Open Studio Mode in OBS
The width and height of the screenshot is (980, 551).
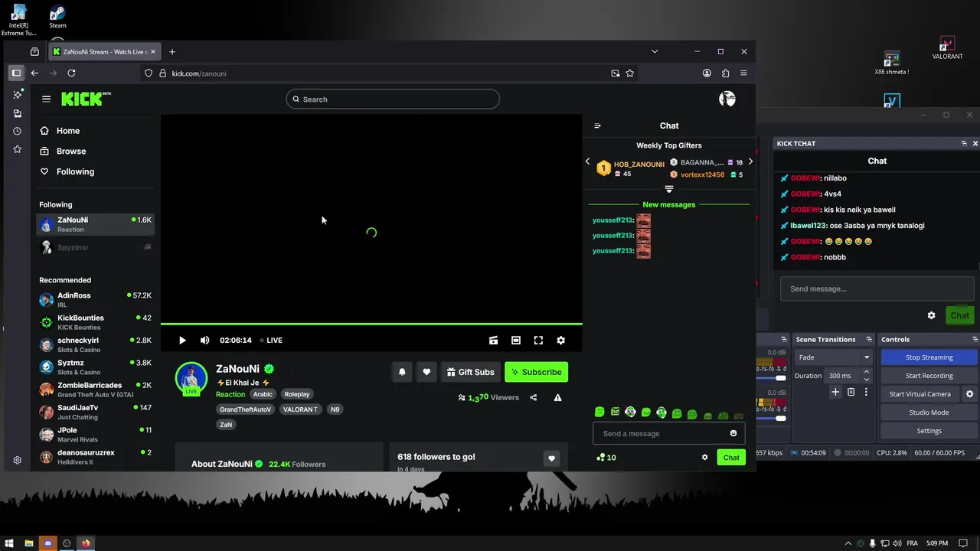point(929,412)
